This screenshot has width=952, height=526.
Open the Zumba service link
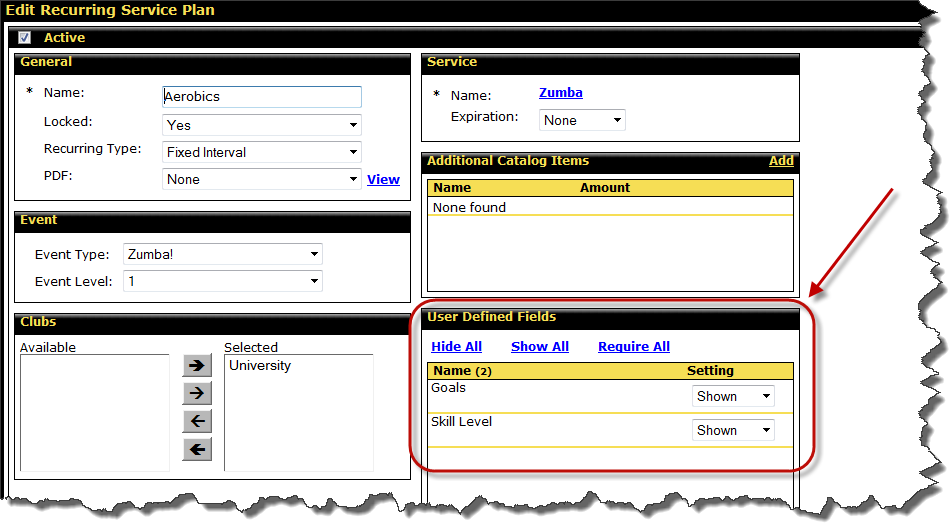point(560,93)
